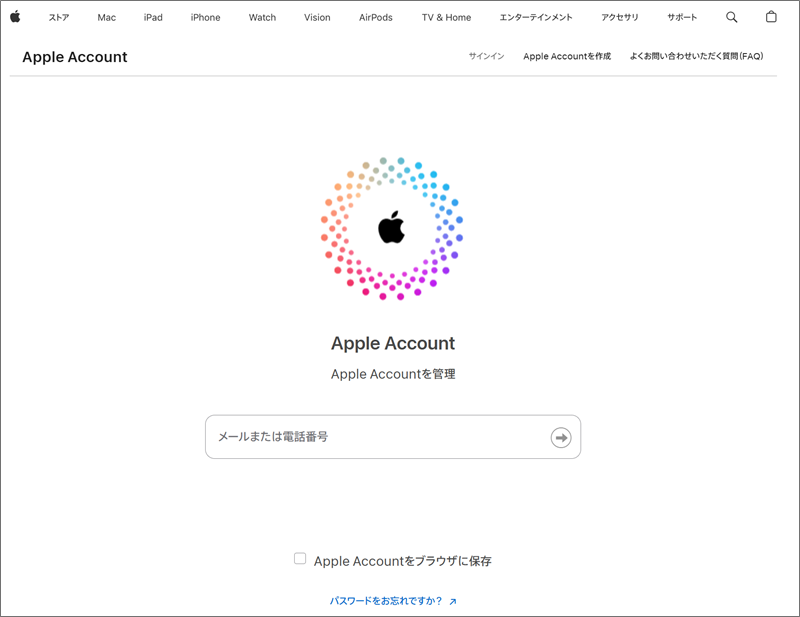Open the ストア menu
800x617 pixels.
click(x=59, y=17)
